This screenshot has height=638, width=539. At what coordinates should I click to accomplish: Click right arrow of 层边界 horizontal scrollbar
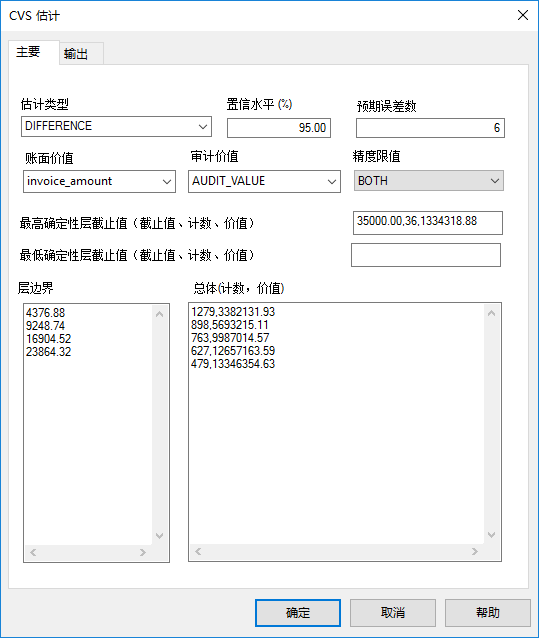pos(143,553)
